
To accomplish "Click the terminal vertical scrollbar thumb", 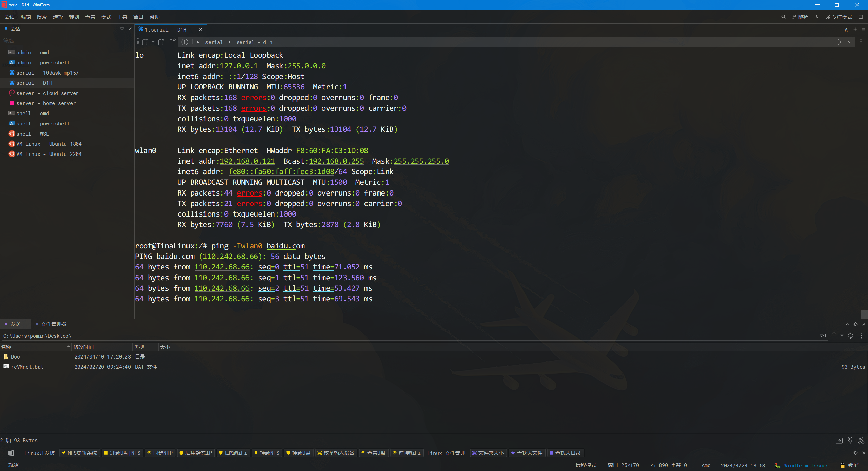I will pos(864,314).
